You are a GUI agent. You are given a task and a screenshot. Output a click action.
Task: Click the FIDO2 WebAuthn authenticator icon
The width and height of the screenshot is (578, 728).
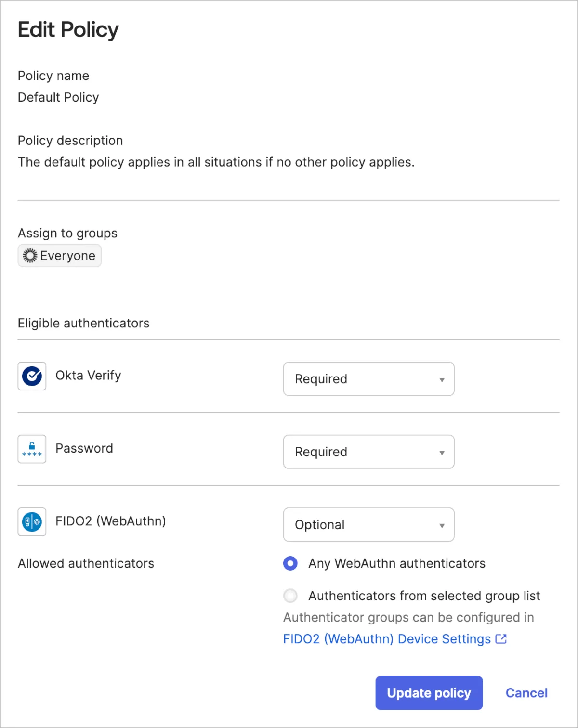click(x=32, y=522)
